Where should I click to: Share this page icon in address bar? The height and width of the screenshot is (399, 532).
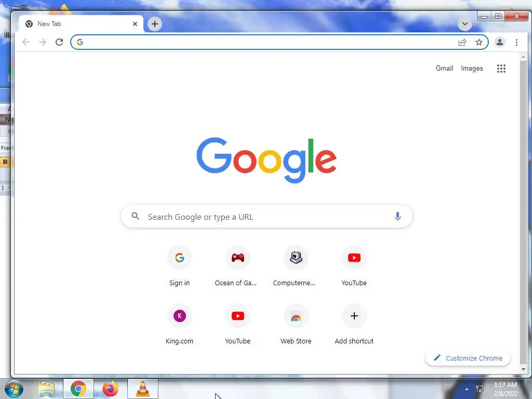(462, 42)
